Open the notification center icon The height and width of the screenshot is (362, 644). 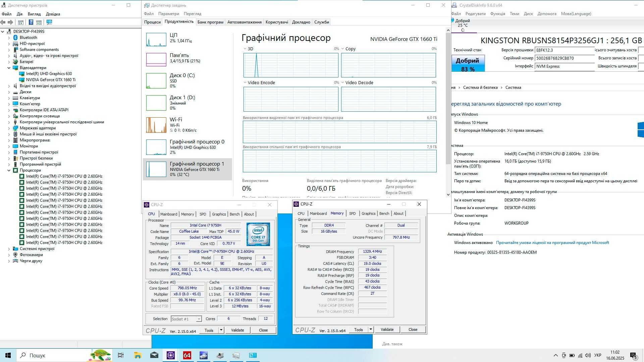tap(633, 356)
